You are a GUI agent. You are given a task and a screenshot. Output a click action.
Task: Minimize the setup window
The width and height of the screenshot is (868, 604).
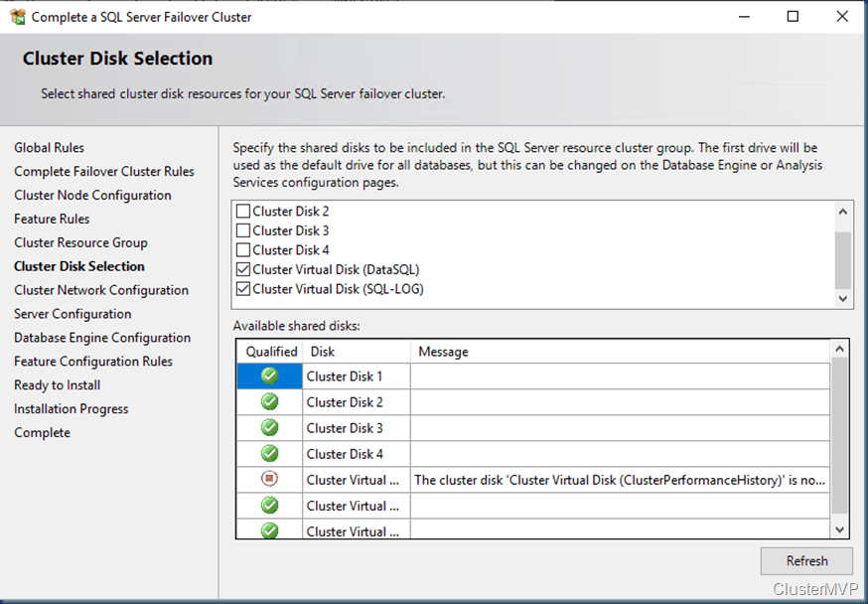coord(744,17)
